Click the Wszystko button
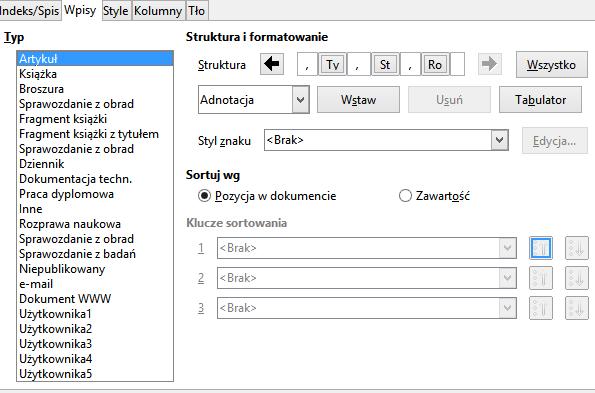 coord(551,65)
